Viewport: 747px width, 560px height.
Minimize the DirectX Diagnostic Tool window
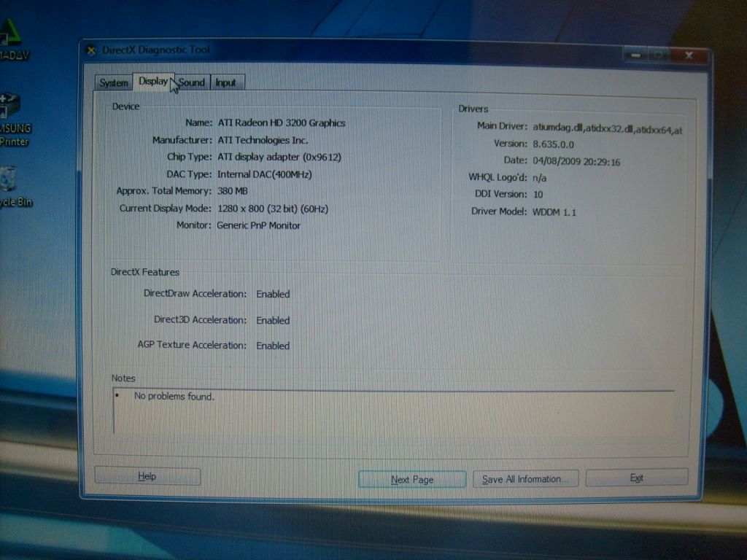[x=635, y=55]
